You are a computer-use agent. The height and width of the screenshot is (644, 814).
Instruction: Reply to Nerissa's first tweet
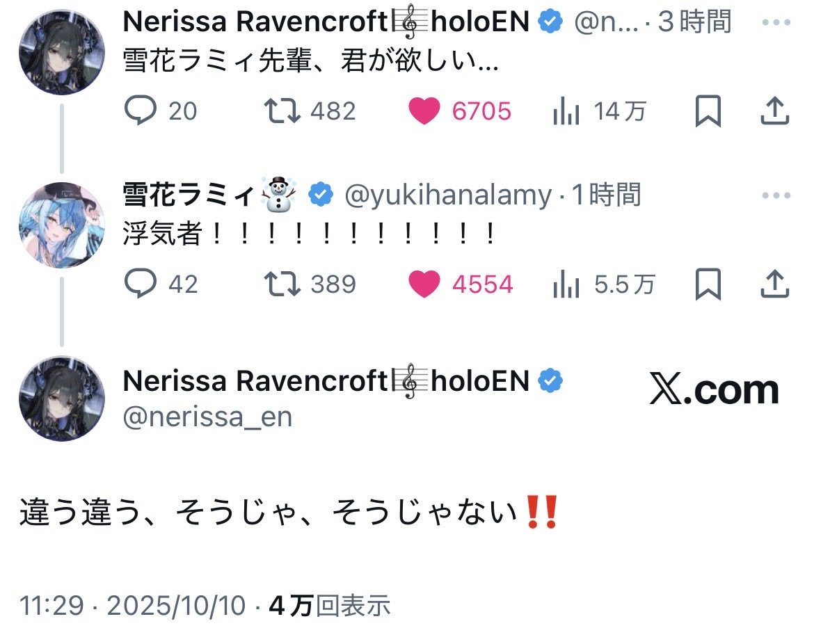coord(141,111)
